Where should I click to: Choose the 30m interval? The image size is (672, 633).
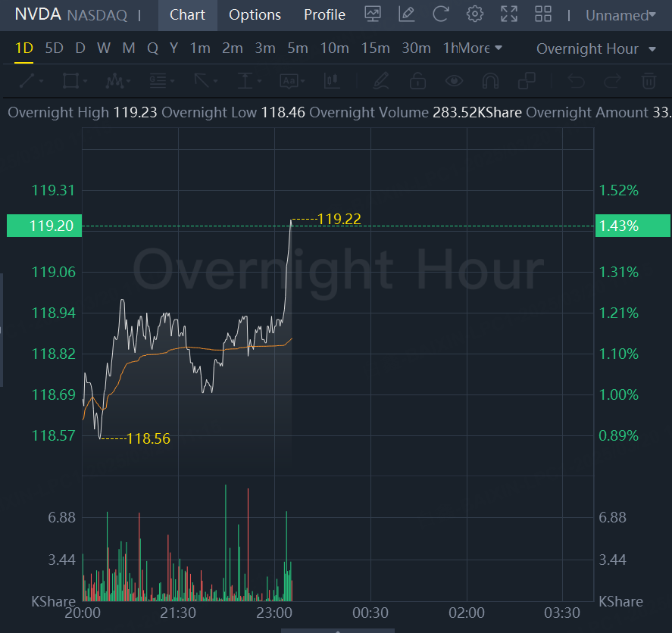[416, 48]
